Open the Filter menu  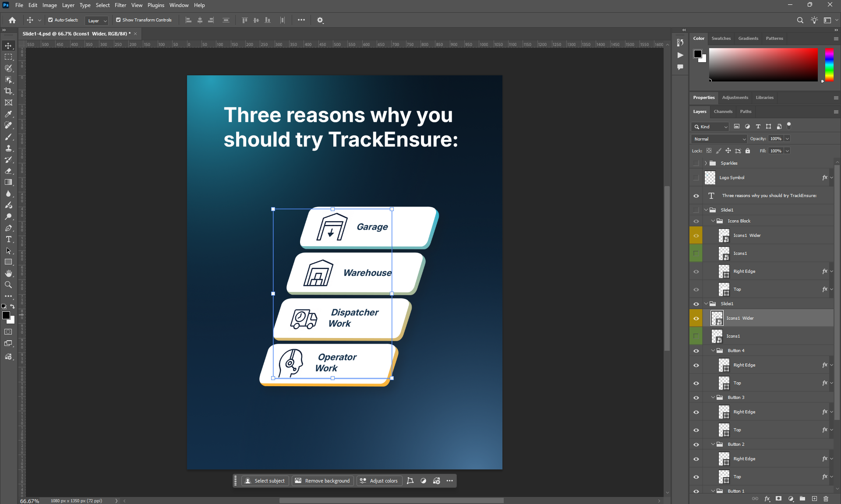click(x=120, y=5)
